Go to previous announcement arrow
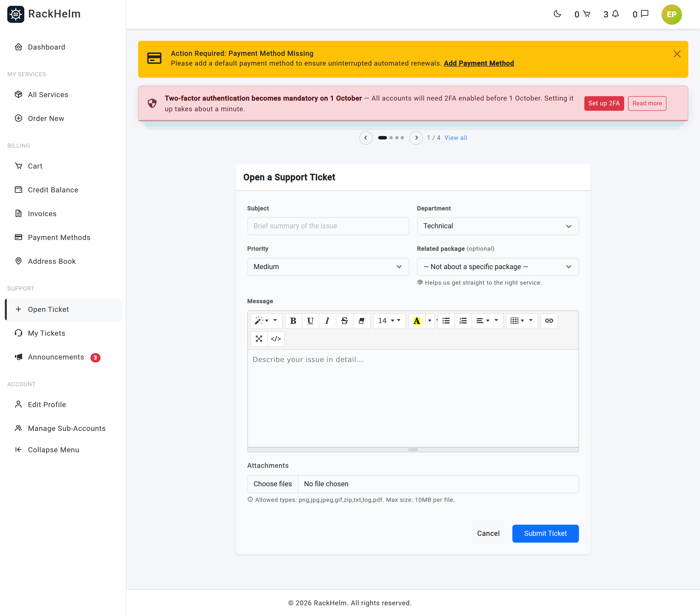The width and height of the screenshot is (700, 616). (366, 138)
